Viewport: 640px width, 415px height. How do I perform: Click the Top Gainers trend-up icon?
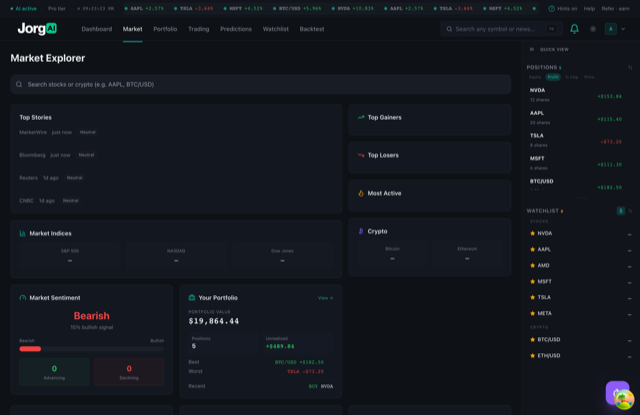tap(361, 118)
